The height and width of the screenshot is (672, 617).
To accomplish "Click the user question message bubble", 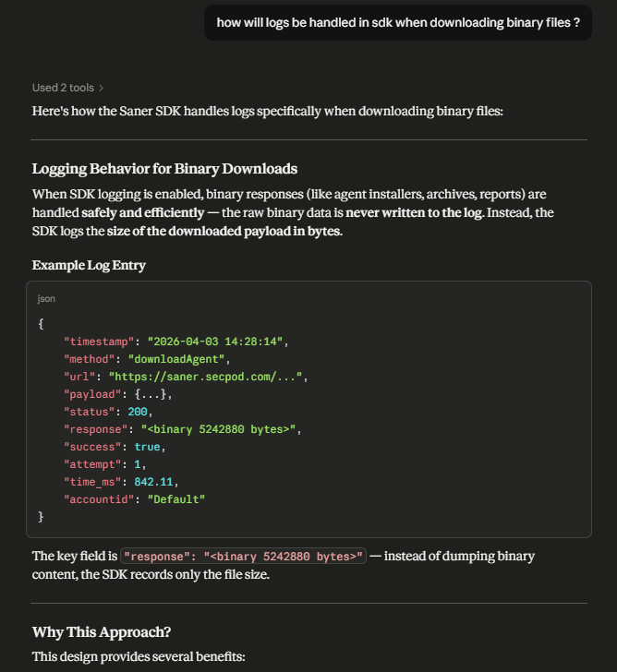I will (x=398, y=23).
